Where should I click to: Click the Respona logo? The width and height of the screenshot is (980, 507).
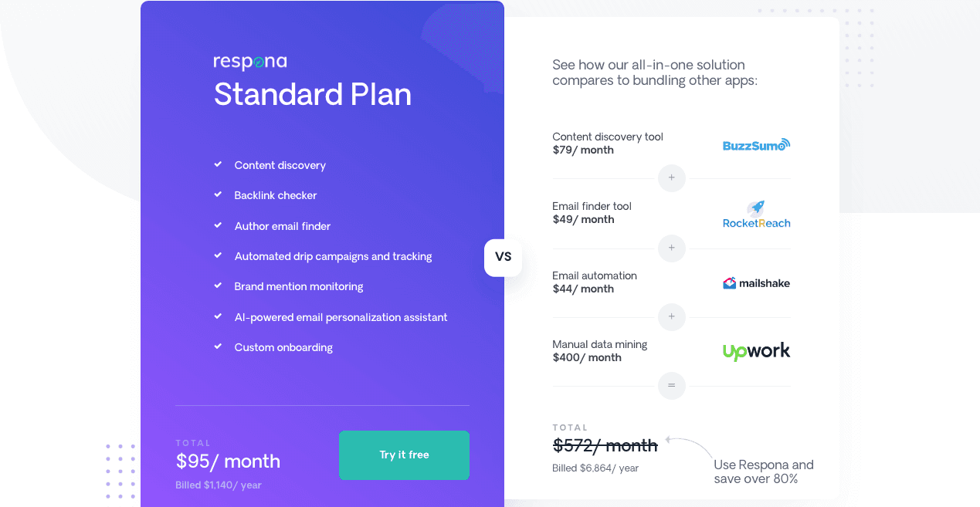point(249,63)
